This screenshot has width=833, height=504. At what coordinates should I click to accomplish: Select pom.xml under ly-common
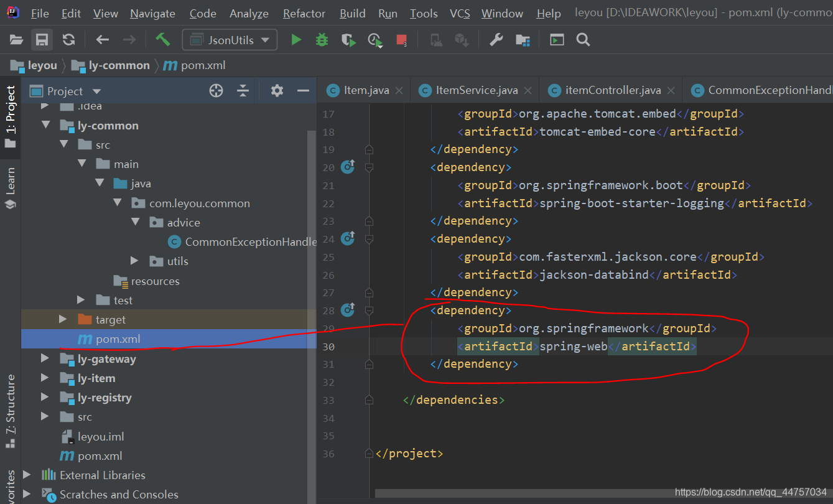[169, 339]
